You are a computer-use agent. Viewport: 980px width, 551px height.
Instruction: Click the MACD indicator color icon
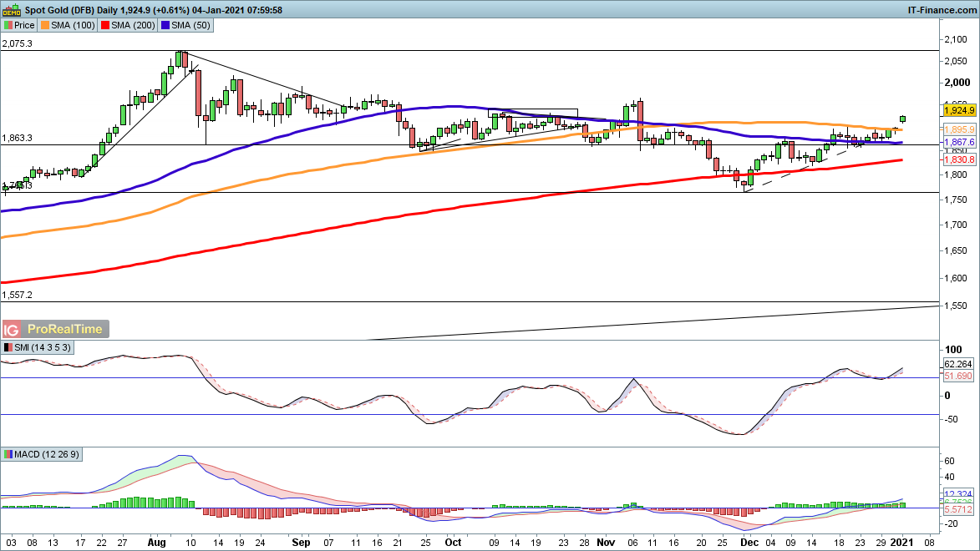[8, 454]
